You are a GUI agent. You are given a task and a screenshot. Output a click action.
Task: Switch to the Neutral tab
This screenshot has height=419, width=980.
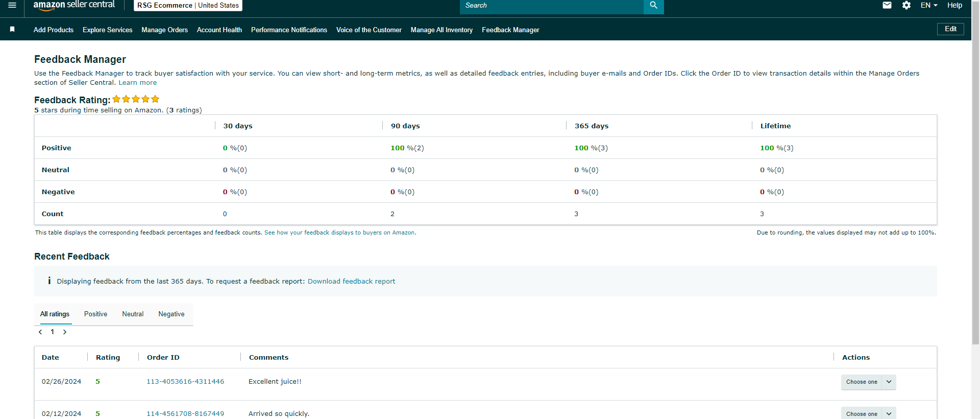pyautogui.click(x=133, y=314)
